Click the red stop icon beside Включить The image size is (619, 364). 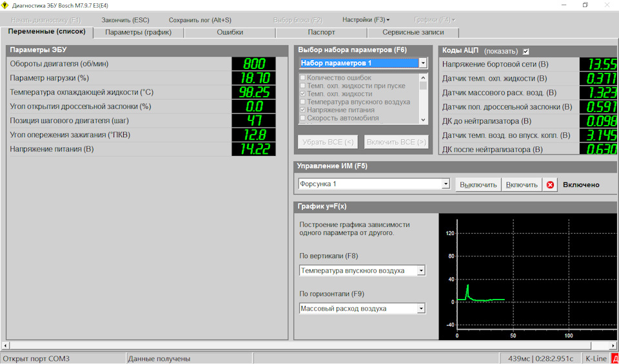550,184
